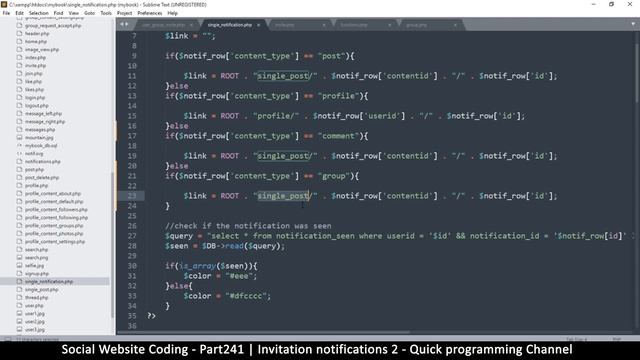Open the View menu

[74, 13]
